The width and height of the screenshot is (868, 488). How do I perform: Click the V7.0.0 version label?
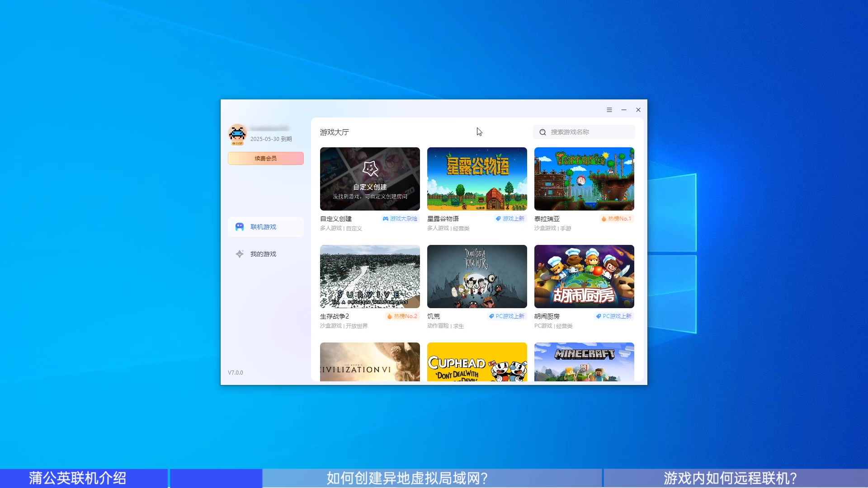click(236, 373)
